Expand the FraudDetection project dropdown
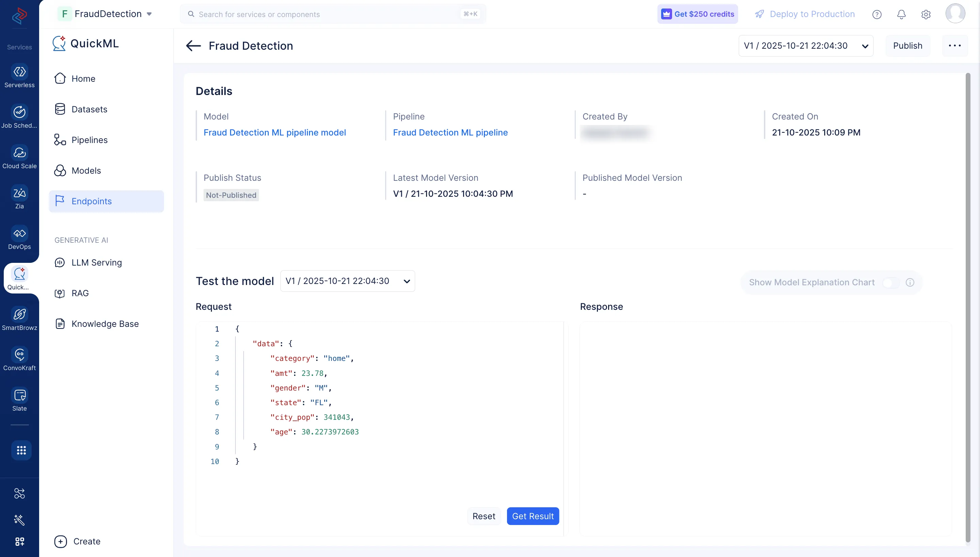The height and width of the screenshot is (557, 980). [x=149, y=14]
